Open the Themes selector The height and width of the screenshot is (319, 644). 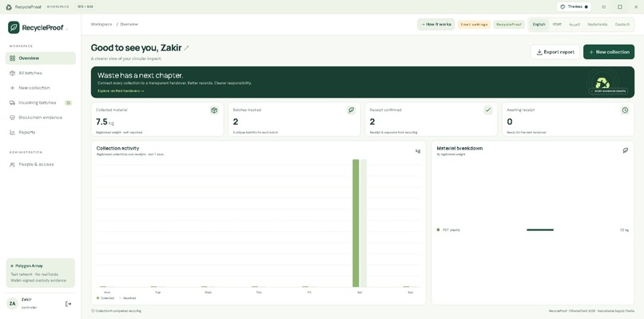[x=574, y=7]
